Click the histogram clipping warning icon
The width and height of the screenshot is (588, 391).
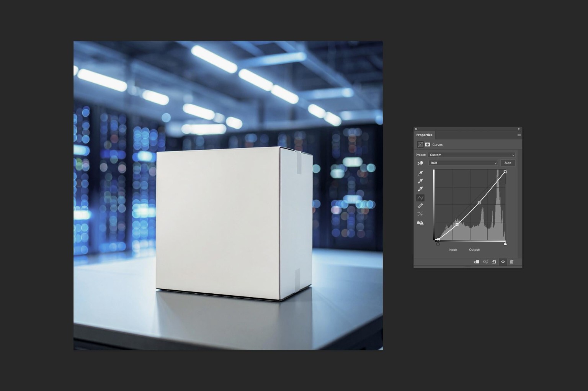click(420, 222)
